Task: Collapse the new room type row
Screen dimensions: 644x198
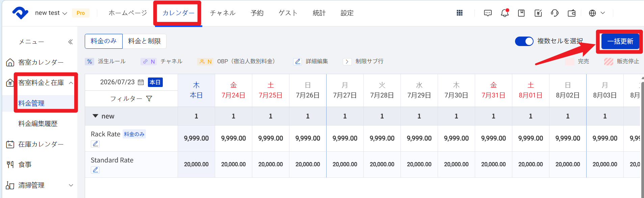Action: pyautogui.click(x=95, y=116)
